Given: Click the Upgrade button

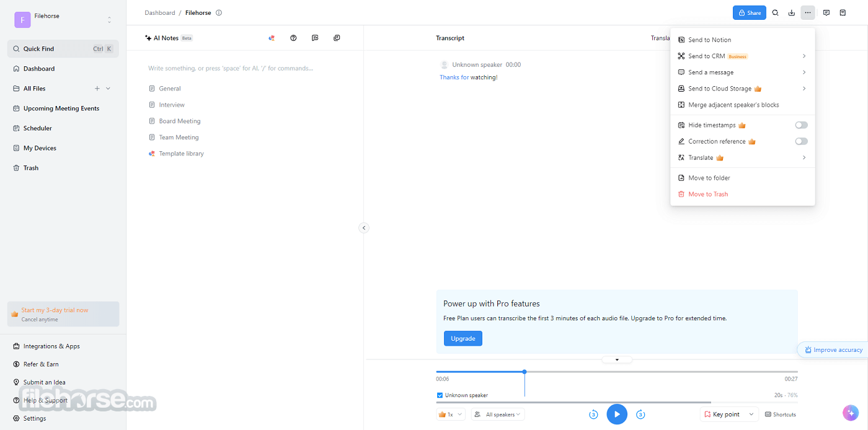Looking at the screenshot, I should coord(463,338).
